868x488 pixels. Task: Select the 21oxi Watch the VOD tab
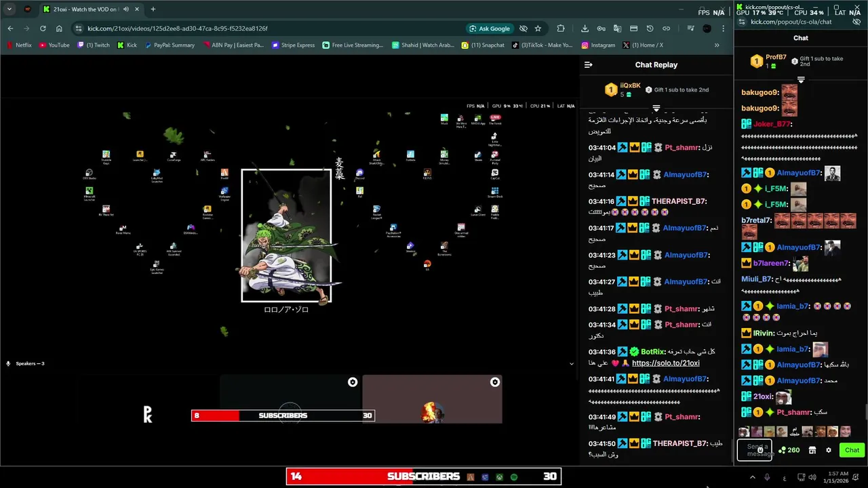[x=85, y=9]
